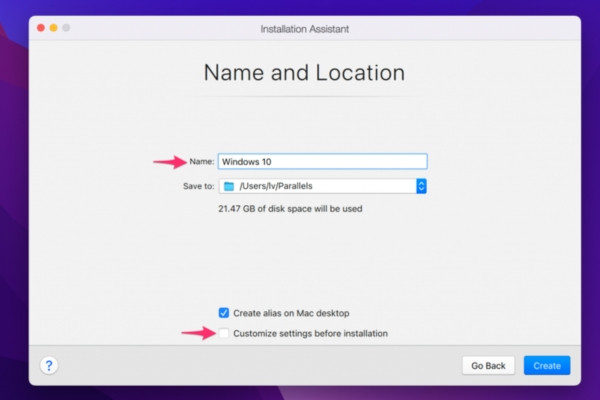Go Back to the previous step
Screen dimensions: 600x400
(x=488, y=366)
